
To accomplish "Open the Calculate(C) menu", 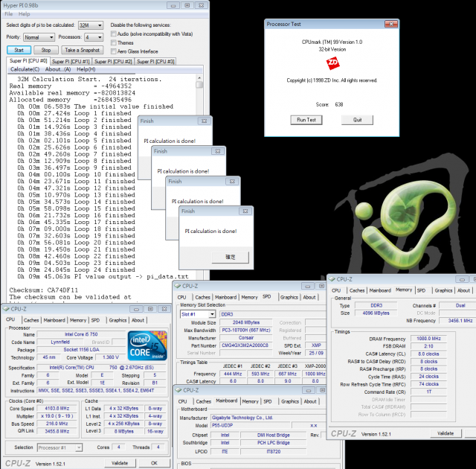I will (25, 69).
